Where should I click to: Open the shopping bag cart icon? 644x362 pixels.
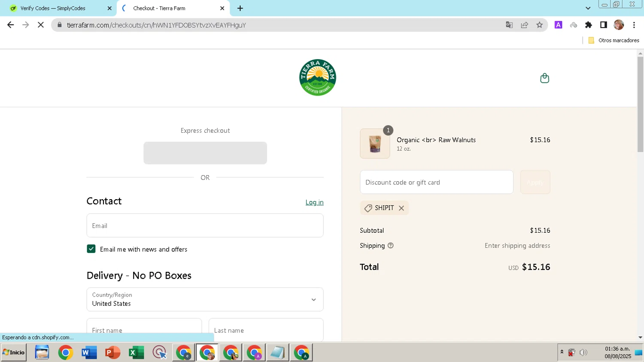coord(544,78)
